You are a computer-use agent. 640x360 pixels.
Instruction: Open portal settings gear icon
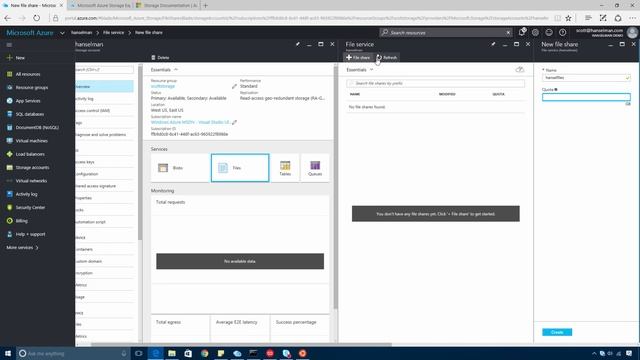[536, 32]
